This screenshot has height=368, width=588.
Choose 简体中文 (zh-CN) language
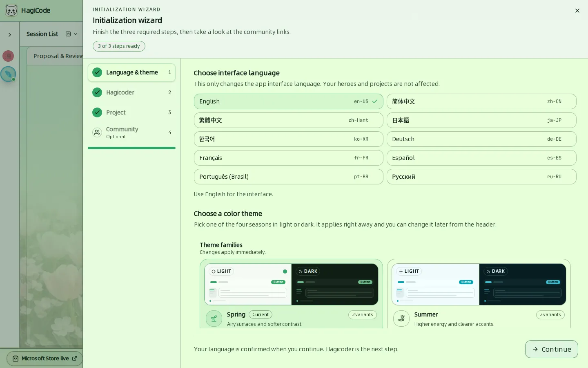[481, 101]
